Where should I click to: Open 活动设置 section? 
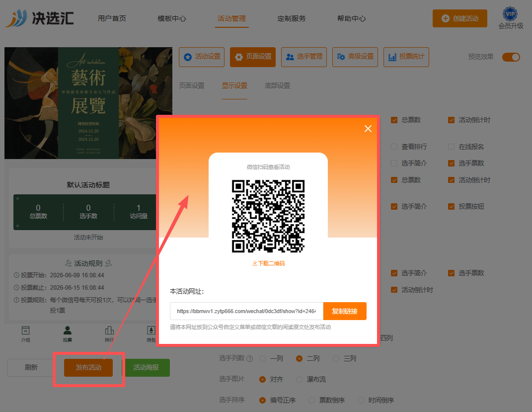[x=202, y=57]
